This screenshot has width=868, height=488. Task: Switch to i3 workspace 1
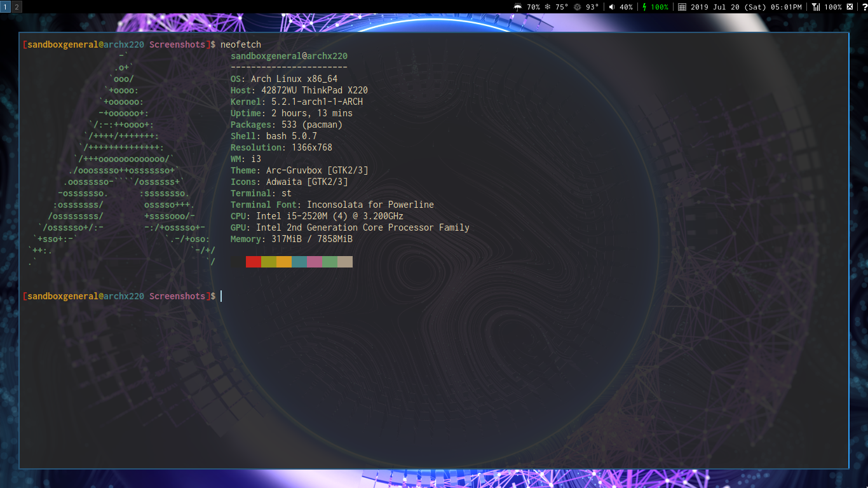(x=5, y=6)
